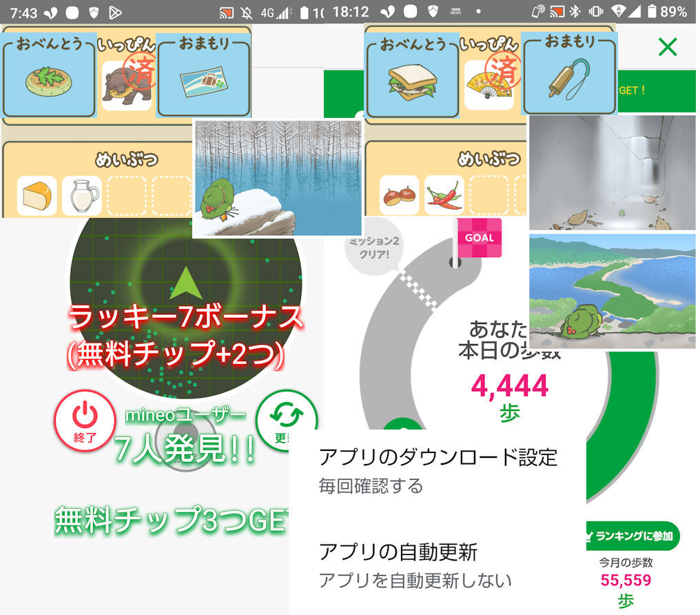Tap the chestnuts めいぶつ item
The width and height of the screenshot is (700, 615).
[x=400, y=196]
